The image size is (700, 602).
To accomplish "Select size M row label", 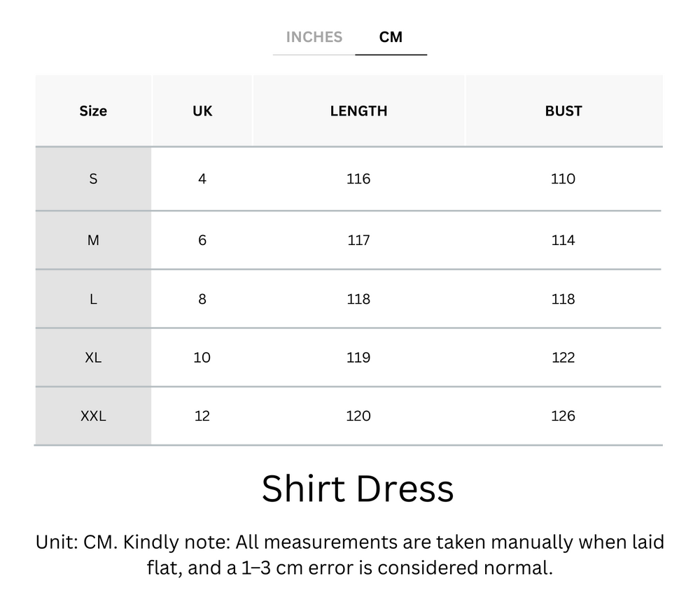I will [x=92, y=239].
